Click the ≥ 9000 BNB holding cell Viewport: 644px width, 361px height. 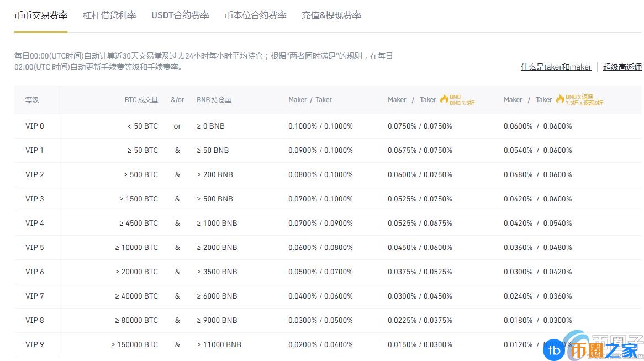tap(217, 320)
